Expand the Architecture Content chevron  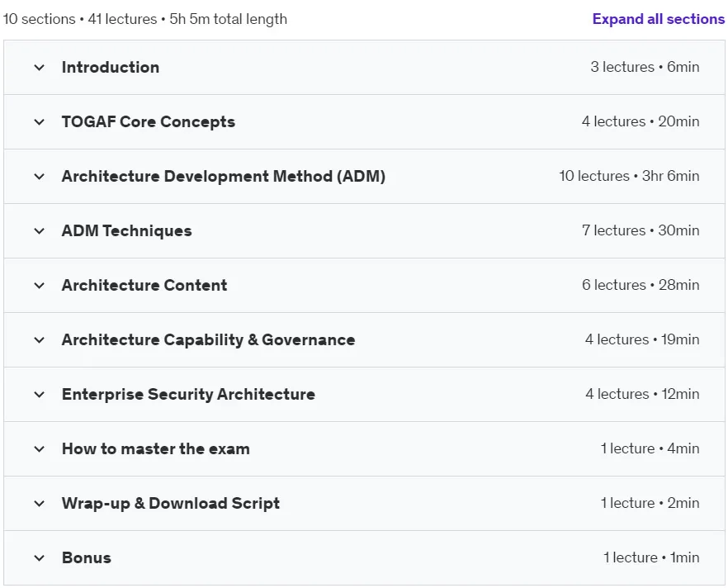40,286
